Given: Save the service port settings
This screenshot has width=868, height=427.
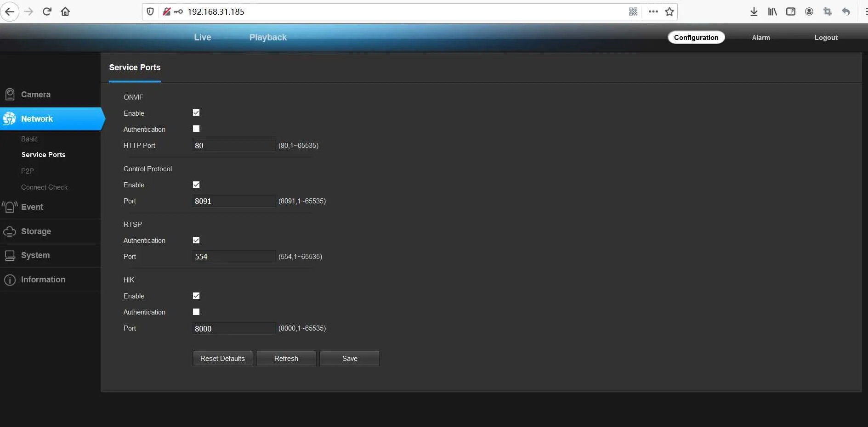Looking at the screenshot, I should tap(350, 359).
